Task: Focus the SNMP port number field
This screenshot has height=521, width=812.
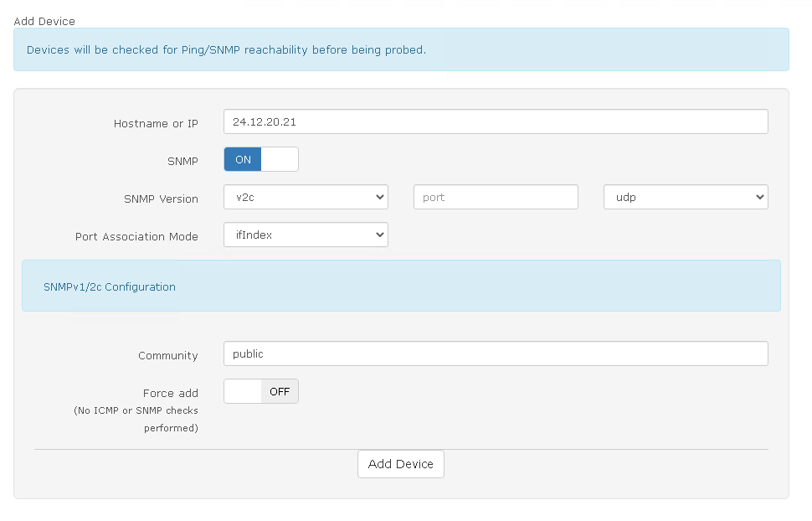Action: coord(496,198)
